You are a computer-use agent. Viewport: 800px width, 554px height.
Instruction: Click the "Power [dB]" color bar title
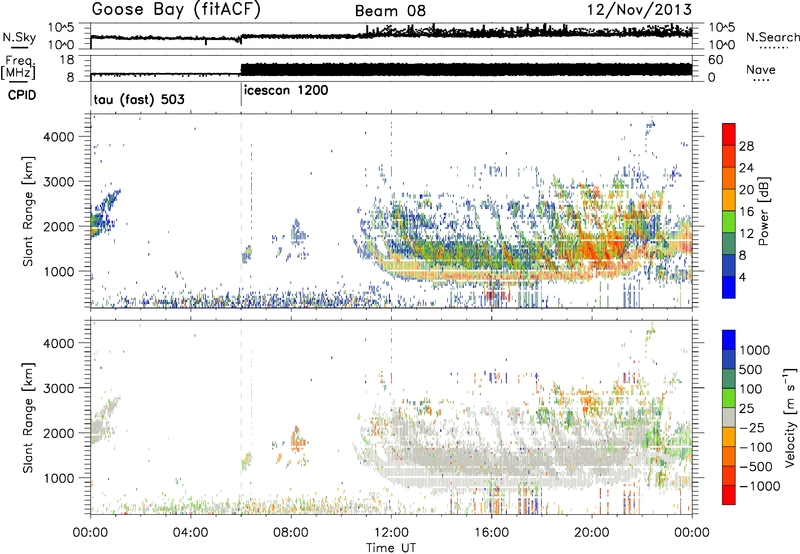click(x=763, y=211)
